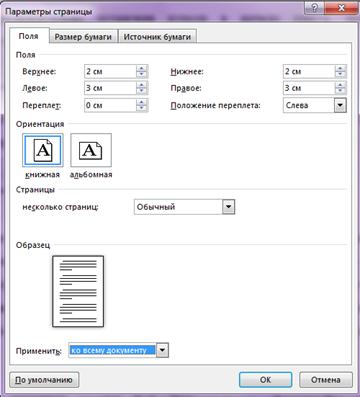
Task: Click the Верхнее label
Action: (39, 71)
